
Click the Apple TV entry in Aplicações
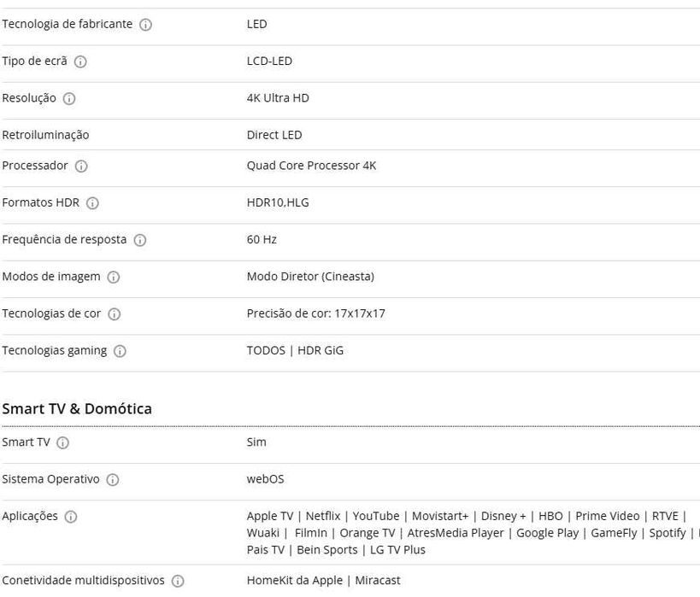[269, 516]
